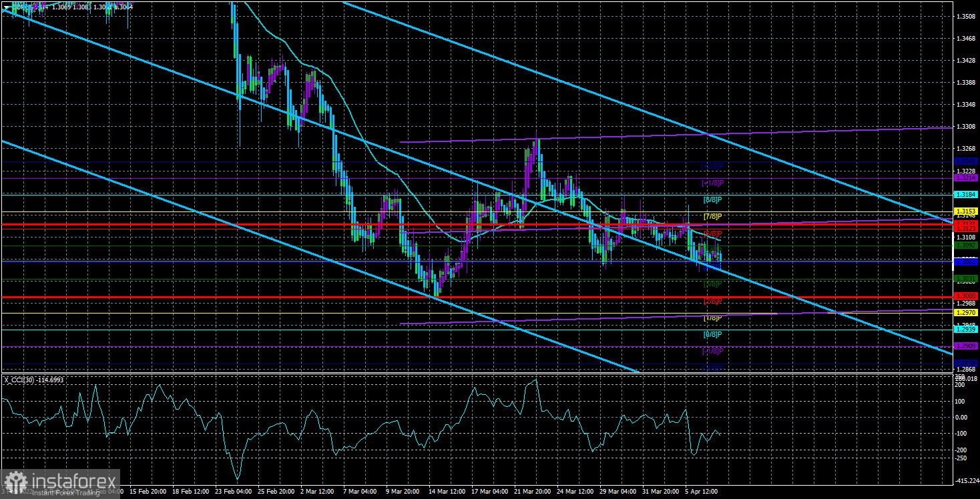Select the [1/8]P Murrey level label
This screenshot has height=499, width=980.
[x=713, y=318]
